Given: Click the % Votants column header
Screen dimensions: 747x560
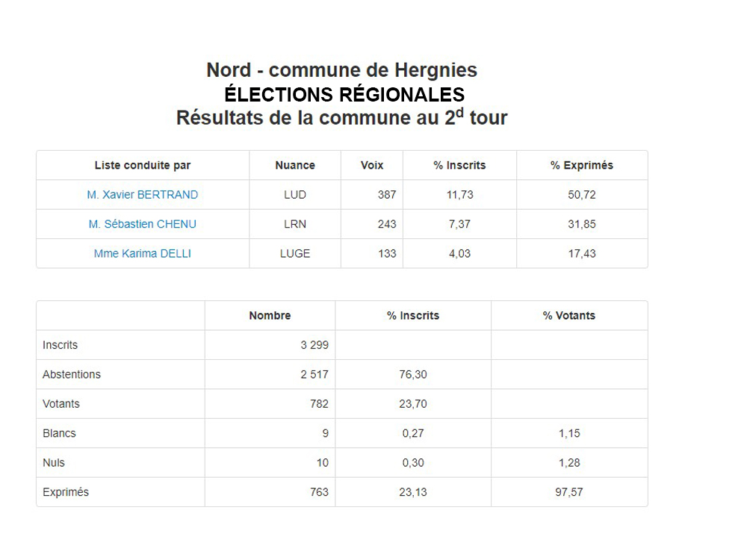Looking at the screenshot, I should coord(569,316).
